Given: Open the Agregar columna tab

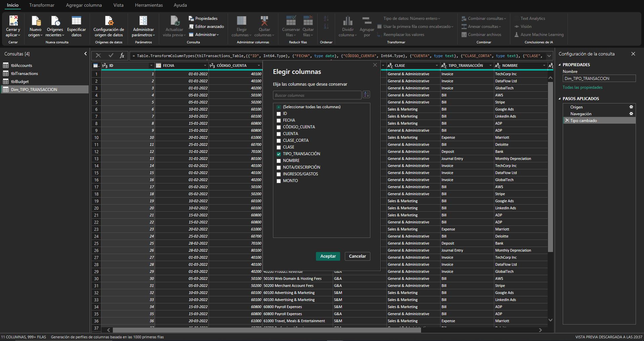Looking at the screenshot, I should tap(84, 5).
